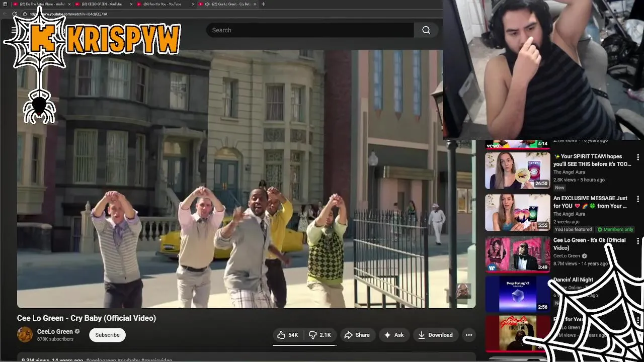Viewport: 644px width, 362px height.
Task: Open Fool for You album thumbnail
Action: [x=517, y=333]
